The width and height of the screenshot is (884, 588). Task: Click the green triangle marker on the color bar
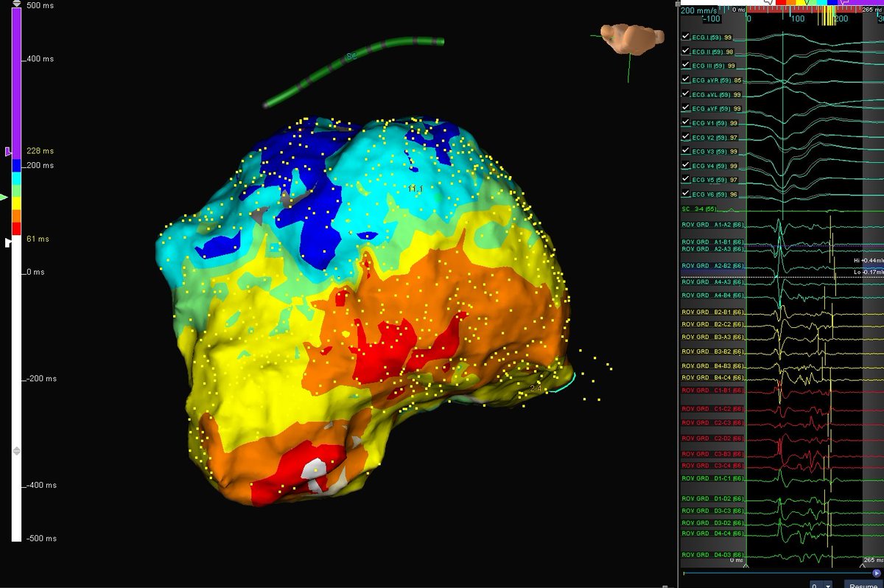pos(4,197)
